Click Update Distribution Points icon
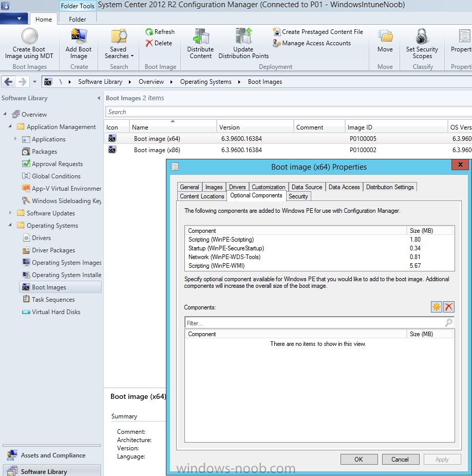The height and width of the screenshot is (476, 472). (x=243, y=36)
